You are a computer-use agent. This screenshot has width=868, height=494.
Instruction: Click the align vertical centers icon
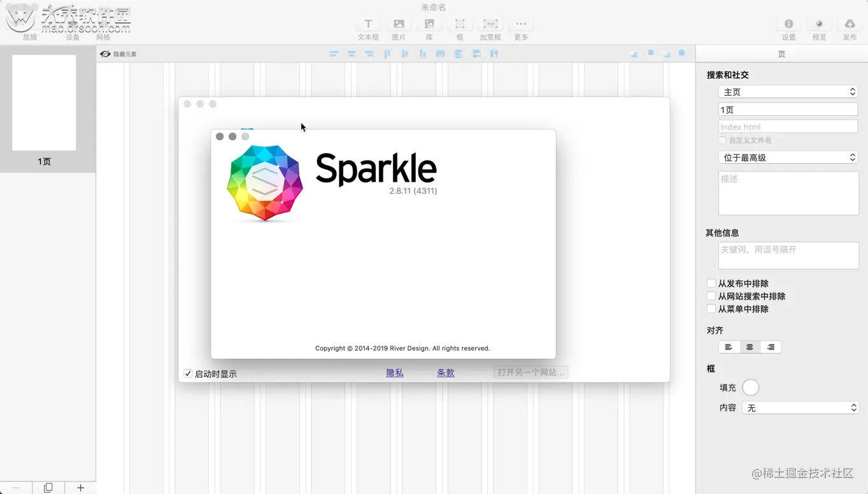405,54
